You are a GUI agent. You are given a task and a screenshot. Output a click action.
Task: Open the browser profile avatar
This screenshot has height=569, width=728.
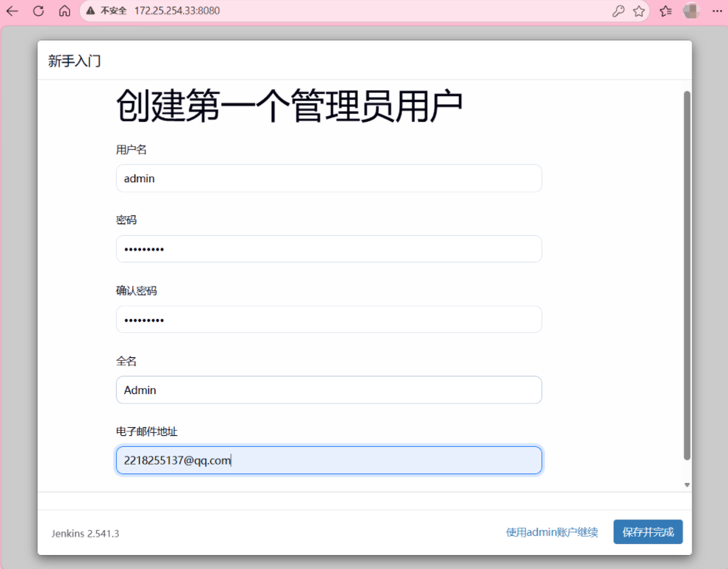(691, 11)
